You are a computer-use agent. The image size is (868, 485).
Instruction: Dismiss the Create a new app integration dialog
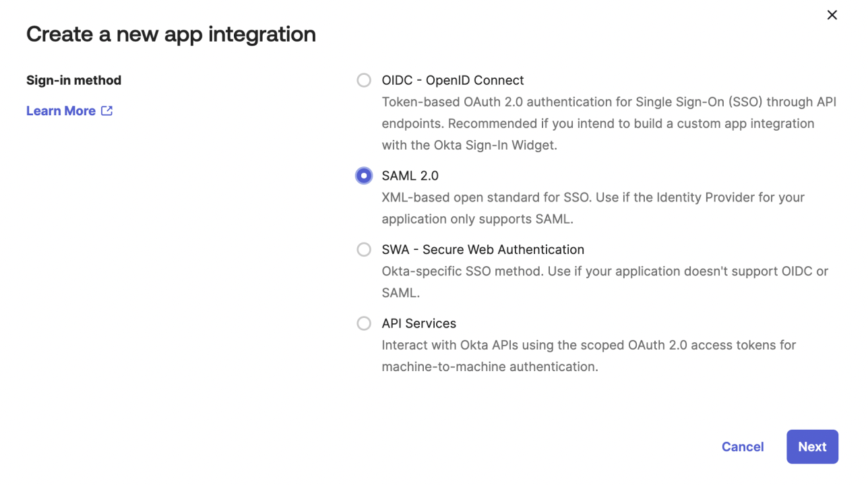coord(832,15)
